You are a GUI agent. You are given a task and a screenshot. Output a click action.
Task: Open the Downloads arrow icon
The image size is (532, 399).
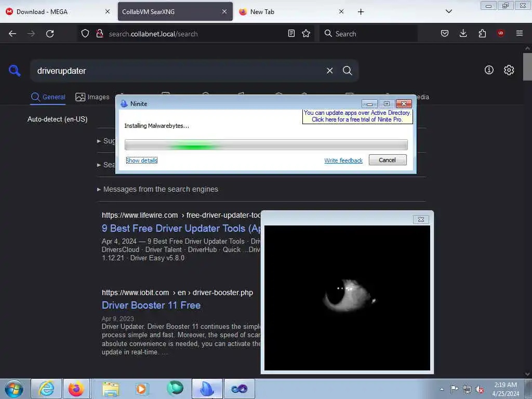coord(463,33)
